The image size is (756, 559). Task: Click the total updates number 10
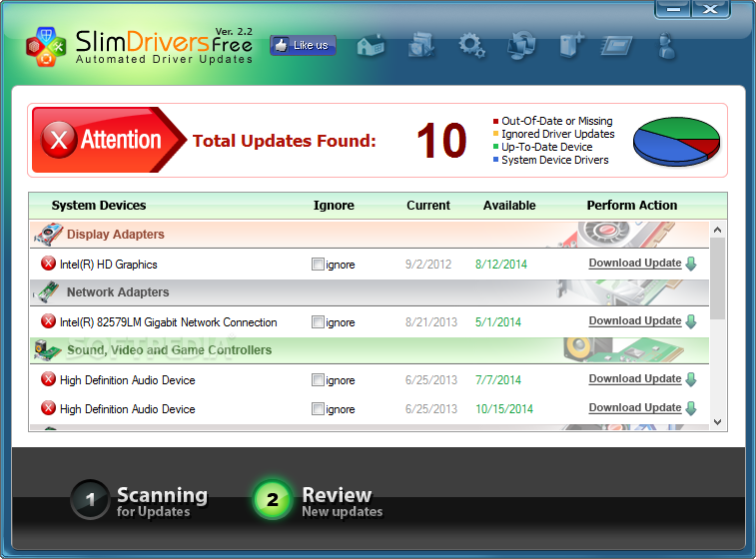(x=441, y=140)
